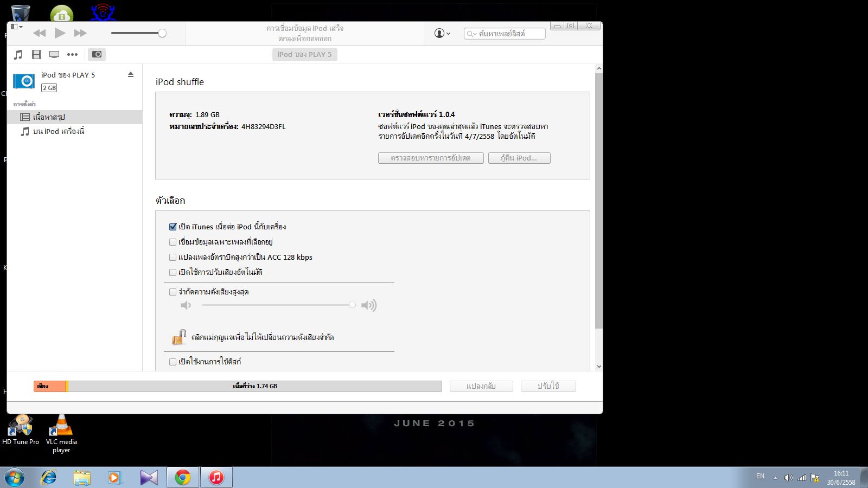Open the top-left iTunes window menu dropdown

pos(17,27)
